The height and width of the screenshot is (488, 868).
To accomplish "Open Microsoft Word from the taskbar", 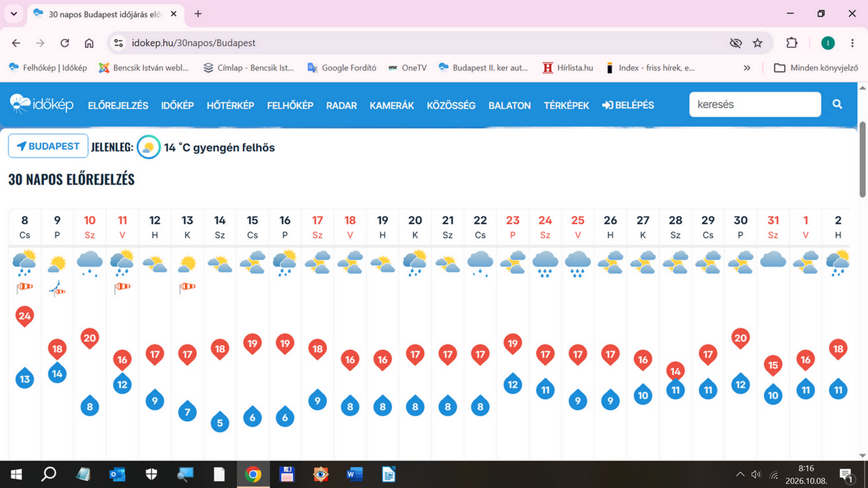I will coord(354,475).
